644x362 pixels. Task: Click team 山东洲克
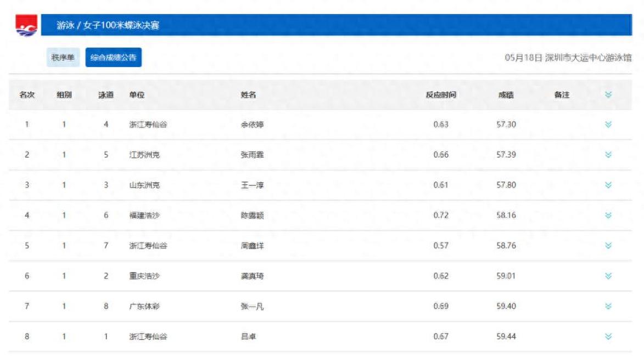pyautogui.click(x=144, y=185)
